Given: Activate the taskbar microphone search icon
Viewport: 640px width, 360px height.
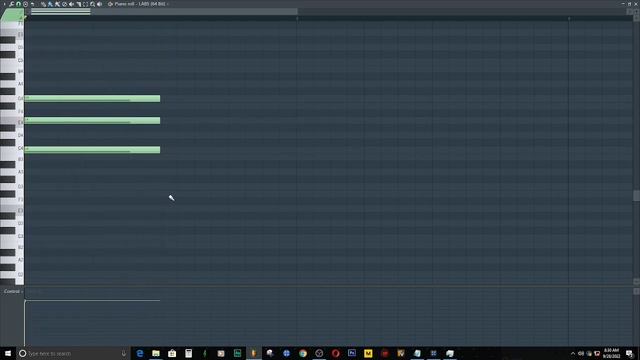Looking at the screenshot, I should pos(124,353).
